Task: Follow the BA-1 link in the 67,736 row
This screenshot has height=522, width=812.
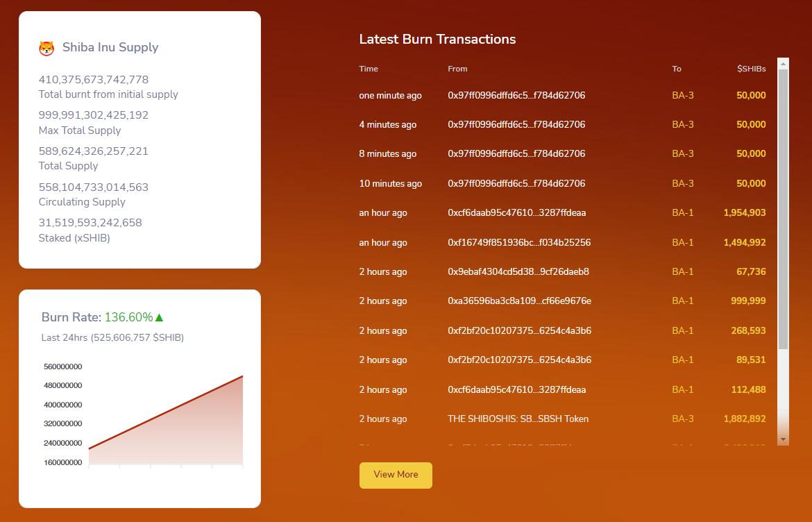Action: point(682,272)
